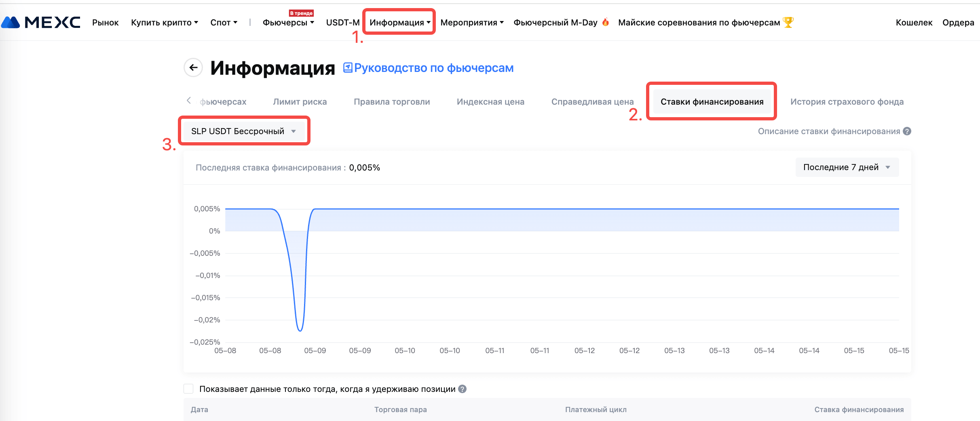Switch to the Ставки финансирования tab
980x421 pixels.
(712, 102)
